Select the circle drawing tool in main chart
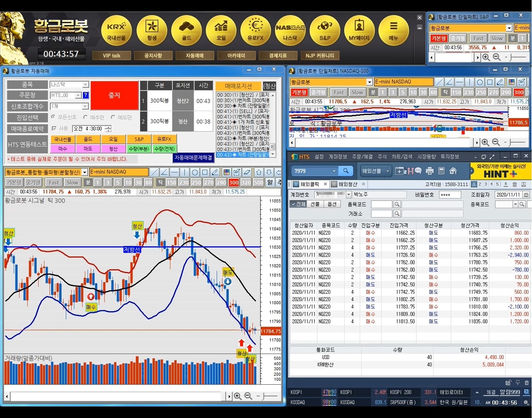Viewport: 532px width, 418px height. point(195,172)
